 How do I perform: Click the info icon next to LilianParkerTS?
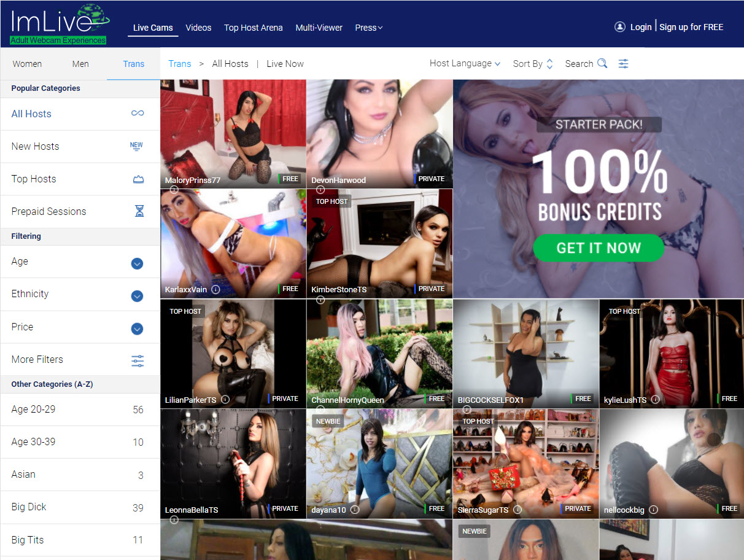tap(225, 400)
